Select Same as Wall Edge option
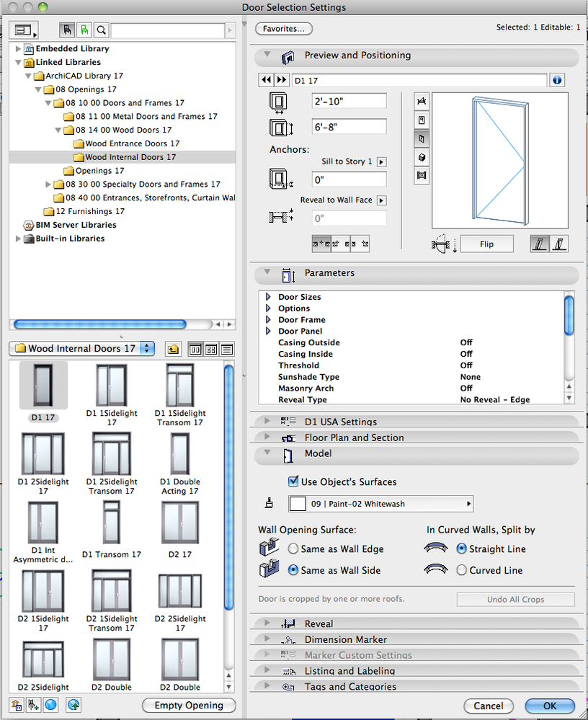This screenshot has height=720, width=588. (293, 548)
